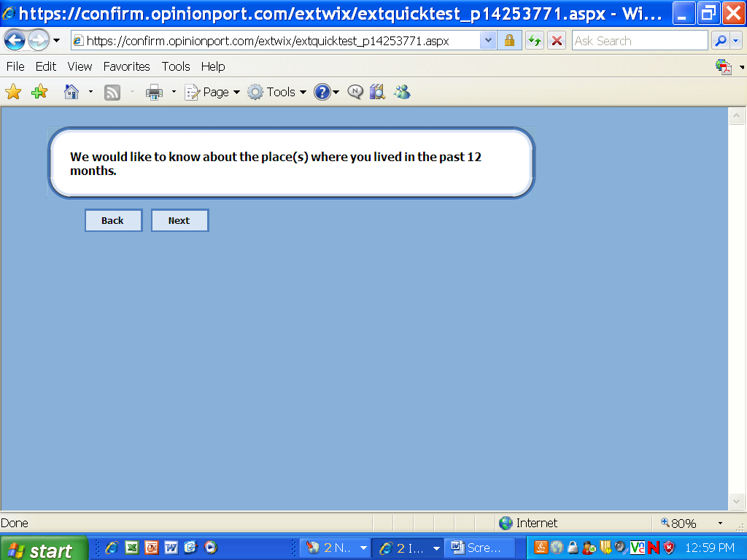Open the '2 I...' Internet Explorer taskbar group
The height and width of the screenshot is (560, 747).
coord(409,548)
